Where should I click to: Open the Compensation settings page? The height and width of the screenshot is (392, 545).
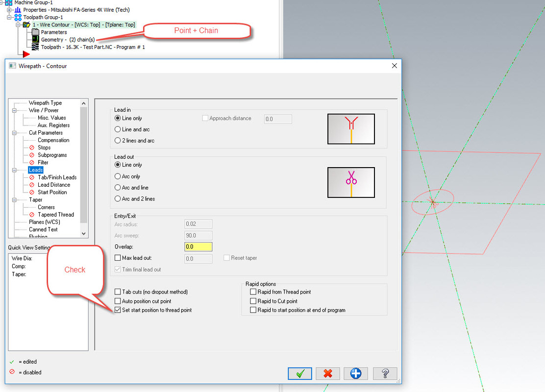tap(53, 140)
